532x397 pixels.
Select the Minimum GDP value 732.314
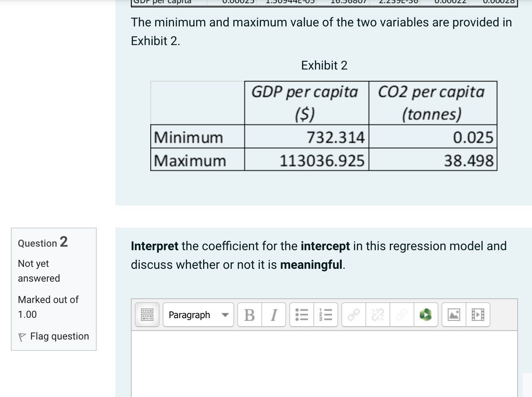(x=336, y=138)
